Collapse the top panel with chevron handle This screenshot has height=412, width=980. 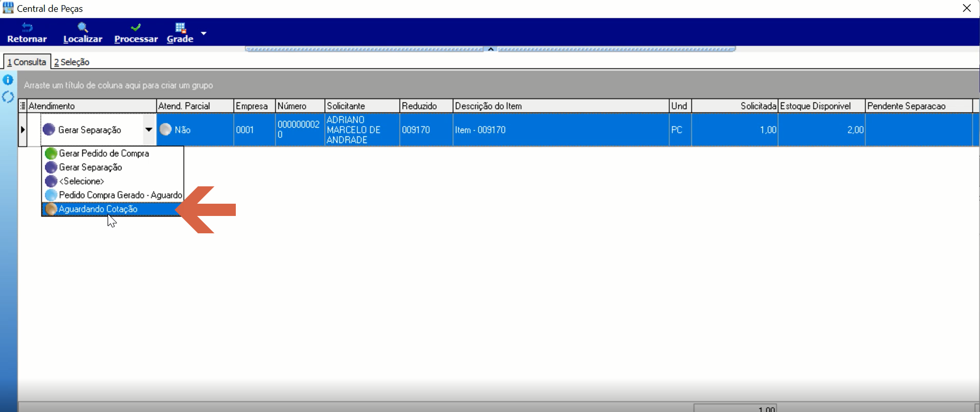point(491,49)
